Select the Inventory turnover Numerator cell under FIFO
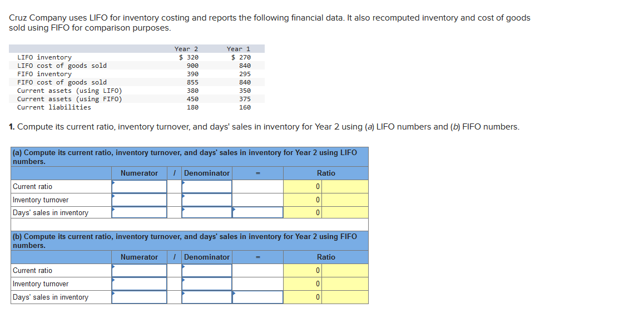Screen dimensions: 644x333 [x=138, y=284]
